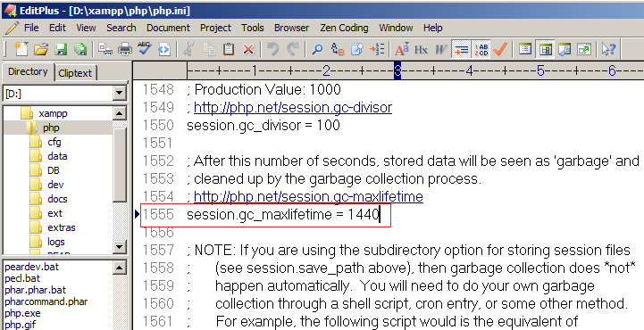Click the Print icon
The image size is (644, 330).
(x=125, y=50)
